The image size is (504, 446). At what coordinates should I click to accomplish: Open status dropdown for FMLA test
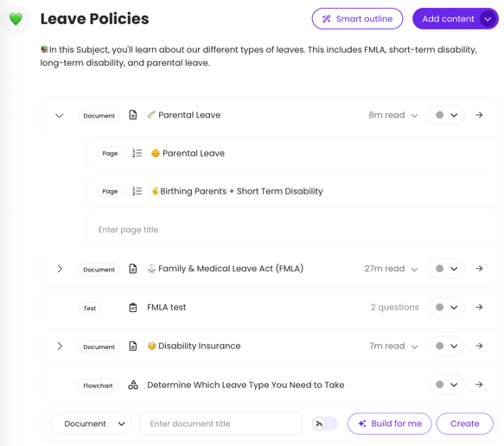tap(446, 307)
